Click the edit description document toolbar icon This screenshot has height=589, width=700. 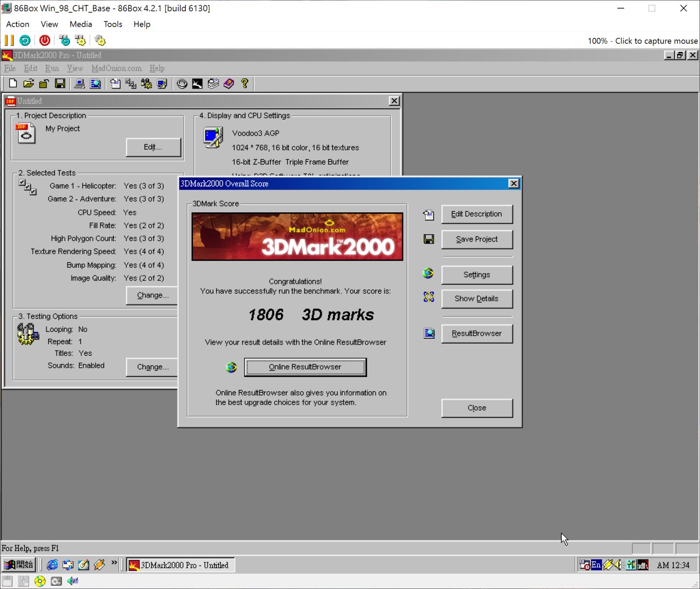[x=115, y=84]
